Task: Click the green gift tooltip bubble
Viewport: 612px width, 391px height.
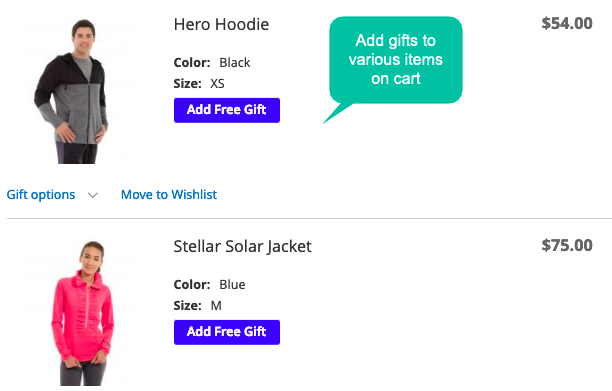Action: (x=395, y=60)
